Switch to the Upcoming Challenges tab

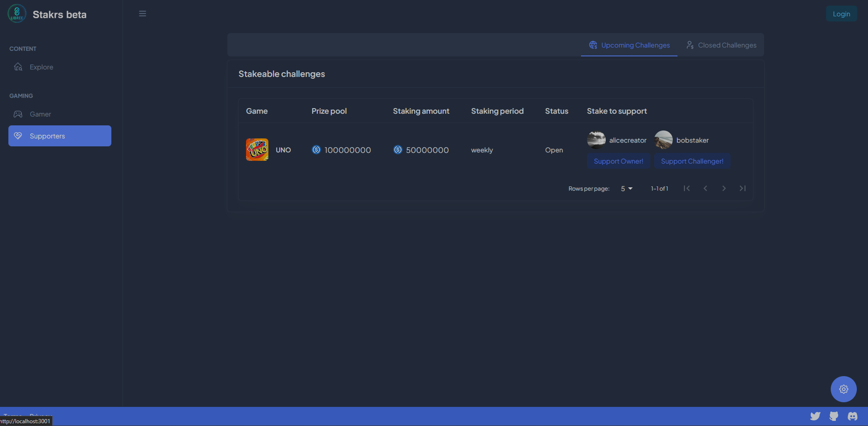click(x=629, y=45)
